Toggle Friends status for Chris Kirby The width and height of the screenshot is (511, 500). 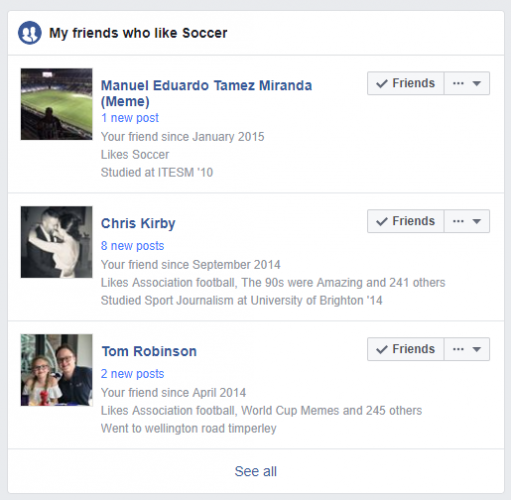click(406, 221)
